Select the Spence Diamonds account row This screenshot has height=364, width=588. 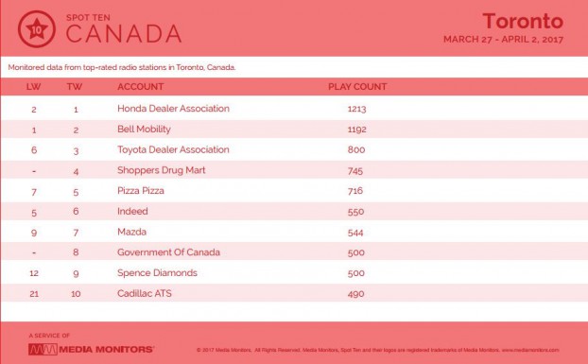294,273
